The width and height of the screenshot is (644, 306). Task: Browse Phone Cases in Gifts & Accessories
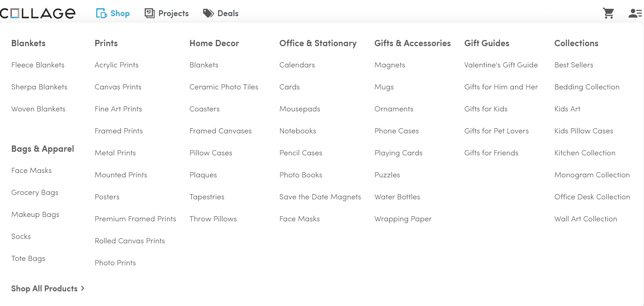click(396, 131)
